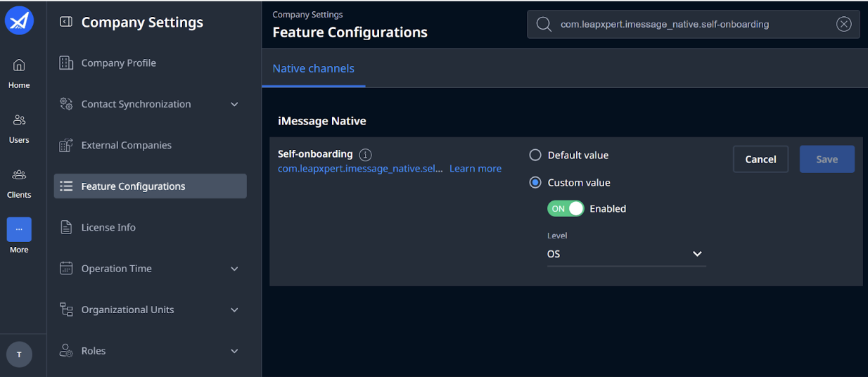Click the Cancel button
The image size is (868, 377).
pos(760,159)
